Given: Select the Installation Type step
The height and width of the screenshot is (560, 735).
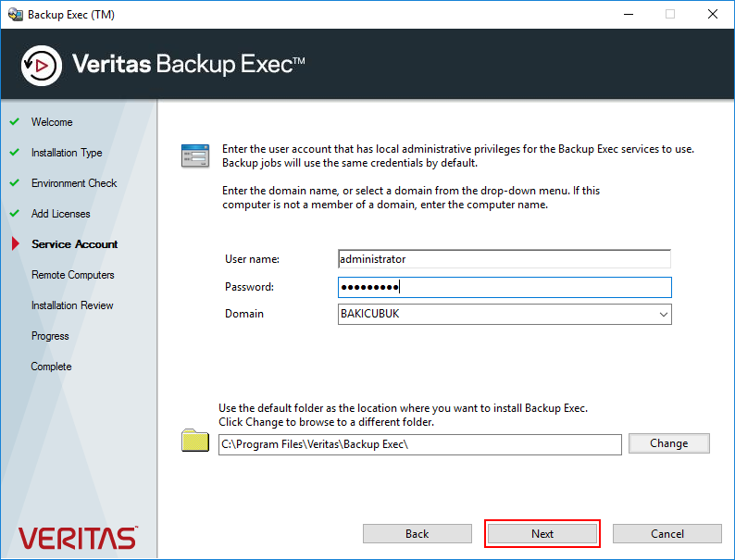Looking at the screenshot, I should 67,153.
